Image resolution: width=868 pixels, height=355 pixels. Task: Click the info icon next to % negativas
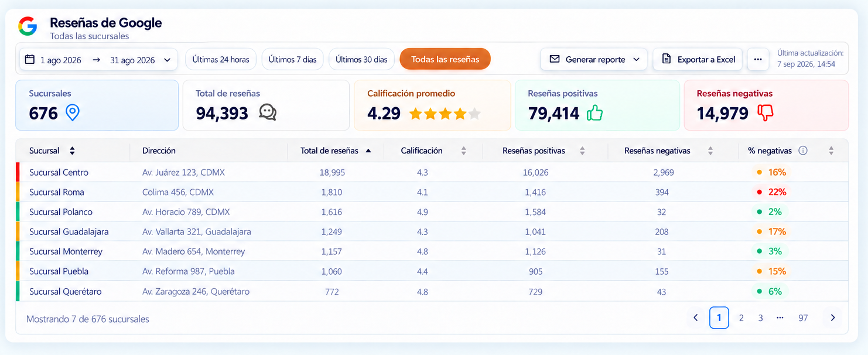pyautogui.click(x=803, y=151)
